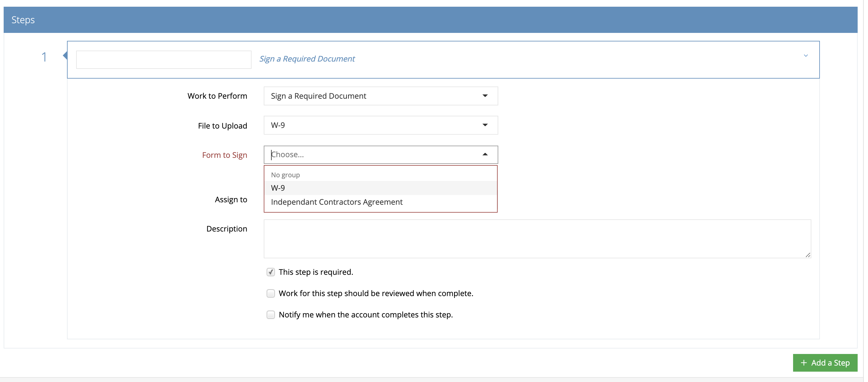Click the plus icon on Add a Step
868x382 pixels.
[804, 363]
